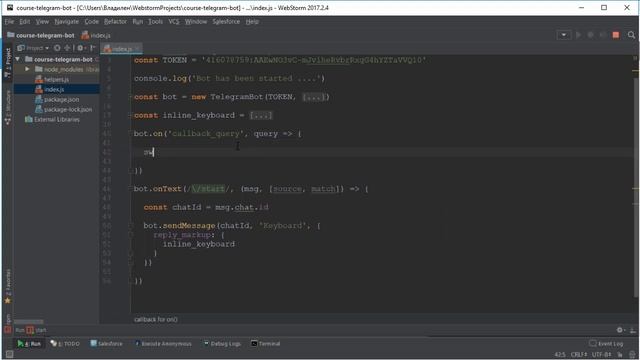Click the UTF-8 encoding indicator

point(602,355)
